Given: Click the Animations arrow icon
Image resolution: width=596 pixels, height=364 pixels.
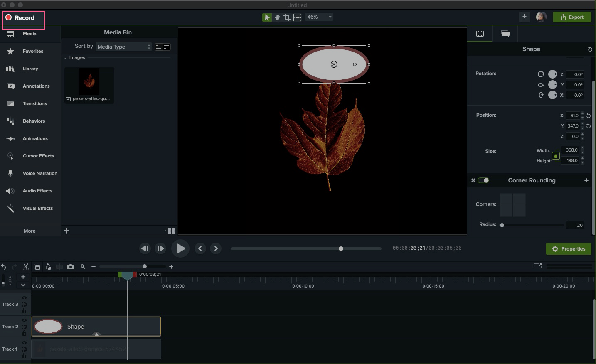Looking at the screenshot, I should pyautogui.click(x=11, y=139).
